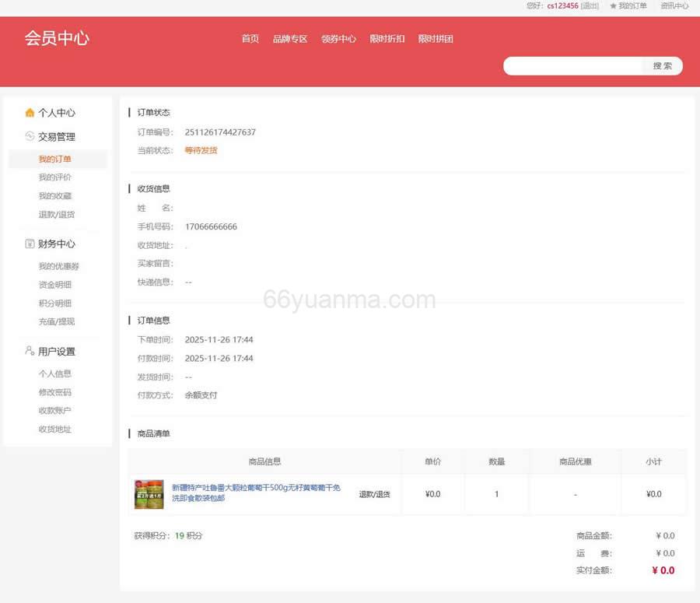Select 修改密码 under 用户设置
Viewport: 700px width, 603px height.
54,392
